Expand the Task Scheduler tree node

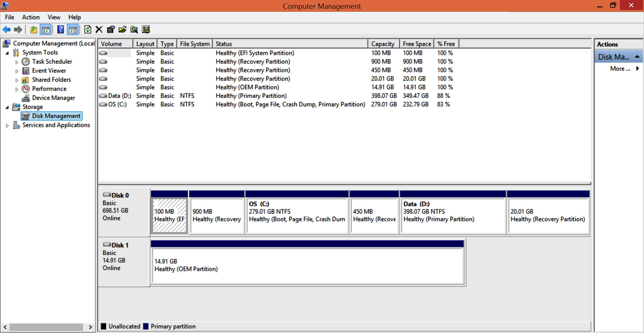(x=17, y=62)
